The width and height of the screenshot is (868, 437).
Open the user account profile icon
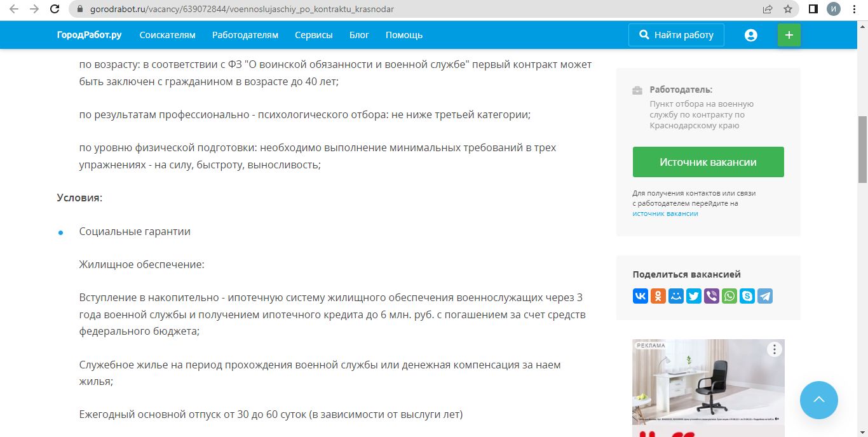[x=751, y=35]
